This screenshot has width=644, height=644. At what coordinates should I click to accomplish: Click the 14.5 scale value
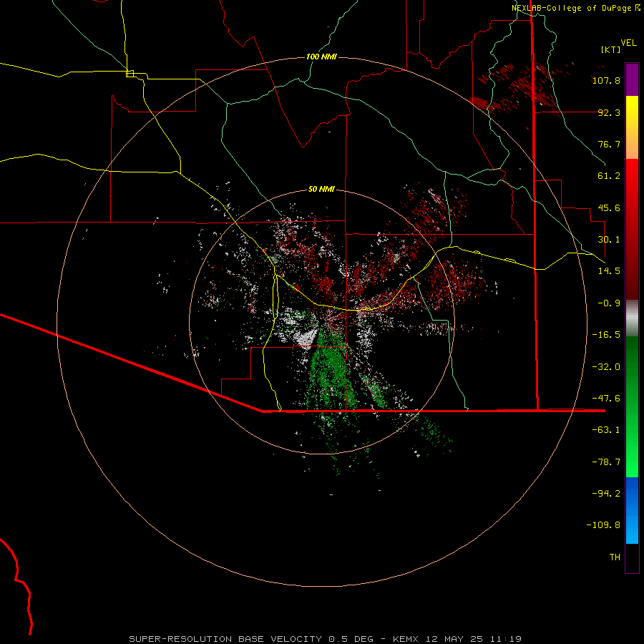(609, 271)
